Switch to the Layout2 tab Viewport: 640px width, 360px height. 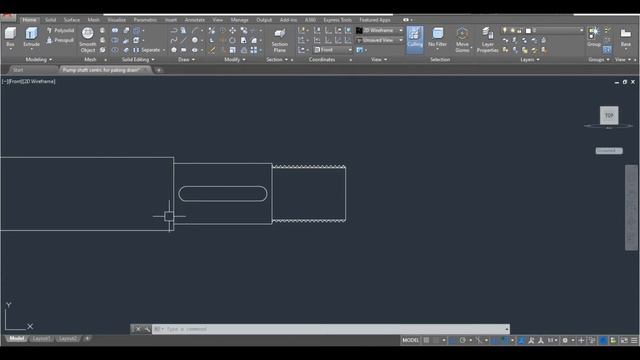[67, 339]
